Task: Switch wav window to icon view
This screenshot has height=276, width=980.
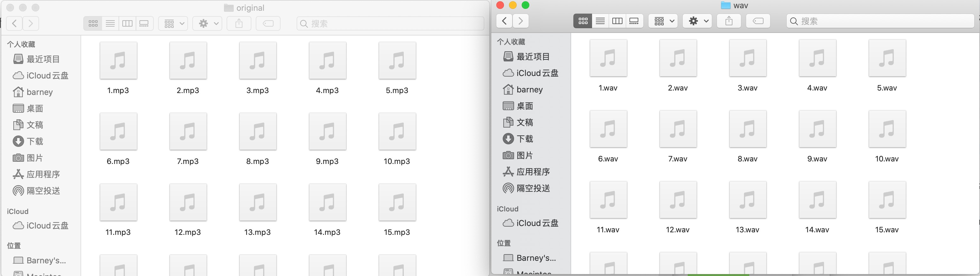Action: (583, 21)
